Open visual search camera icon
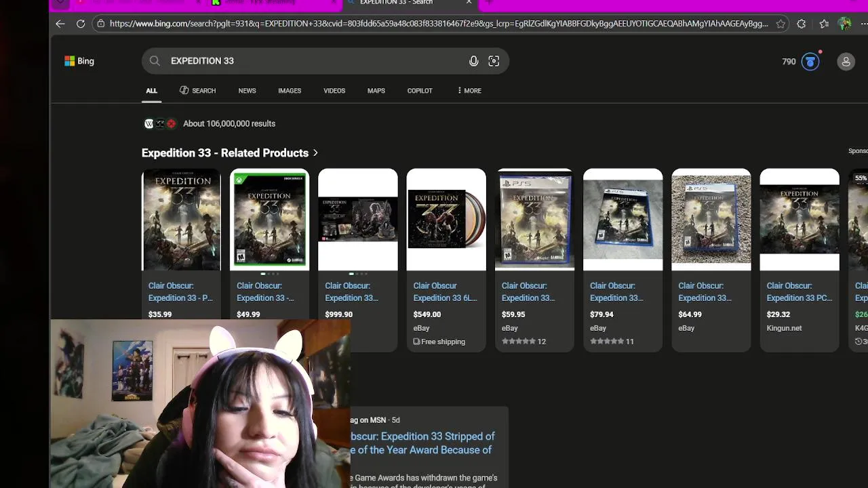 [494, 61]
